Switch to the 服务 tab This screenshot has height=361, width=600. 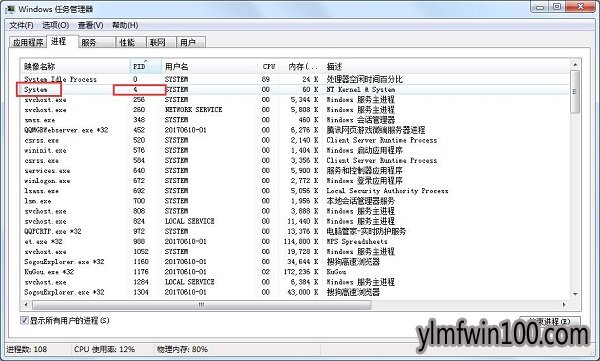click(x=97, y=42)
